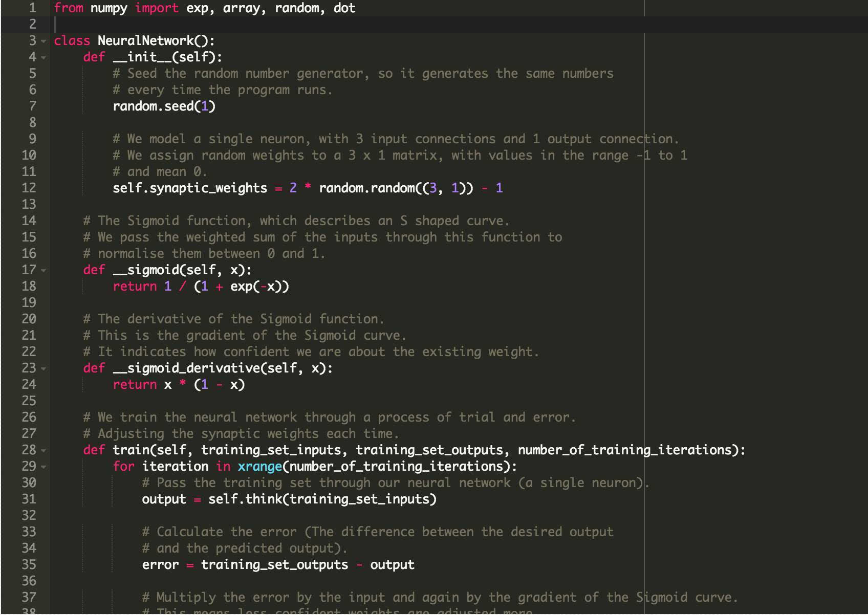
Task: Click on self.synaptic_weights variable name
Action: tap(190, 188)
